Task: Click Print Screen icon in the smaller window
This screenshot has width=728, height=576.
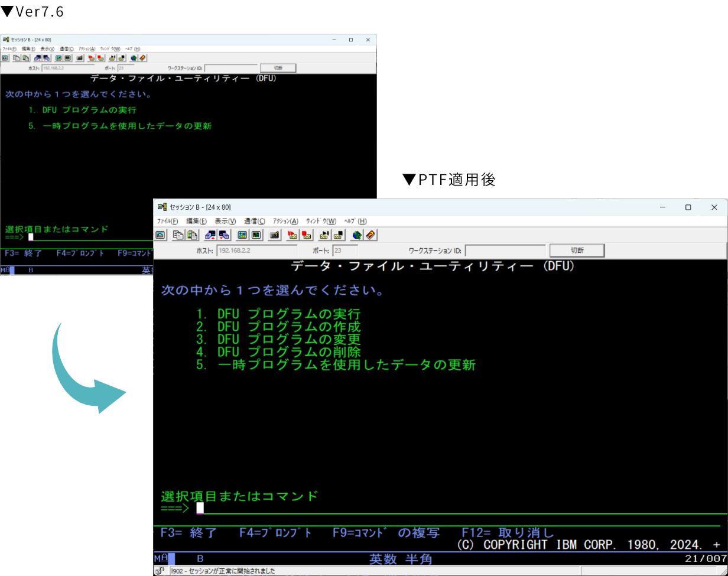Action: pyautogui.click(x=5, y=58)
